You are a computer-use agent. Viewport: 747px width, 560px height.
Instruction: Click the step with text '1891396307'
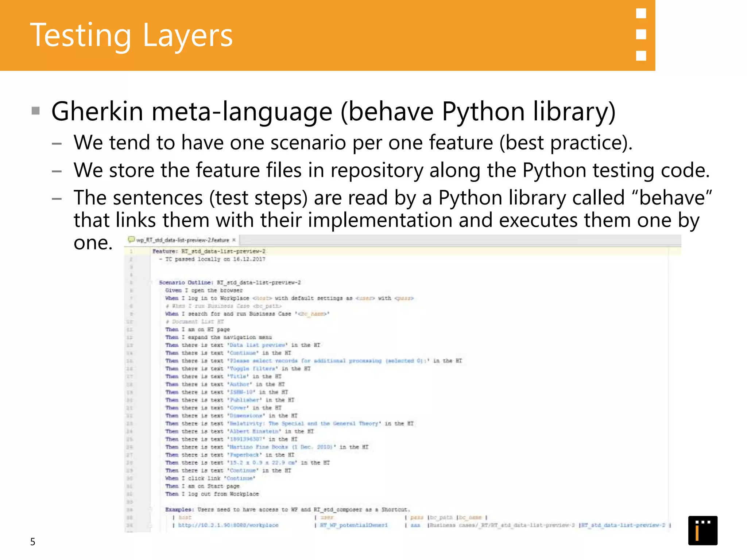pyautogui.click(x=231, y=439)
